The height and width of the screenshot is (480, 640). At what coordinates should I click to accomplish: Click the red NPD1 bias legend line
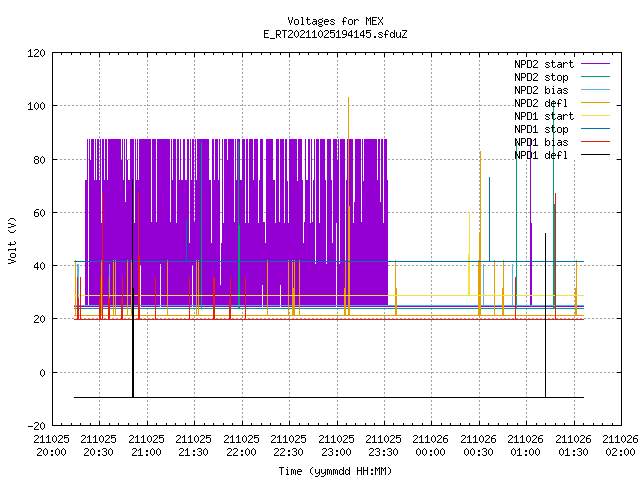click(x=596, y=142)
